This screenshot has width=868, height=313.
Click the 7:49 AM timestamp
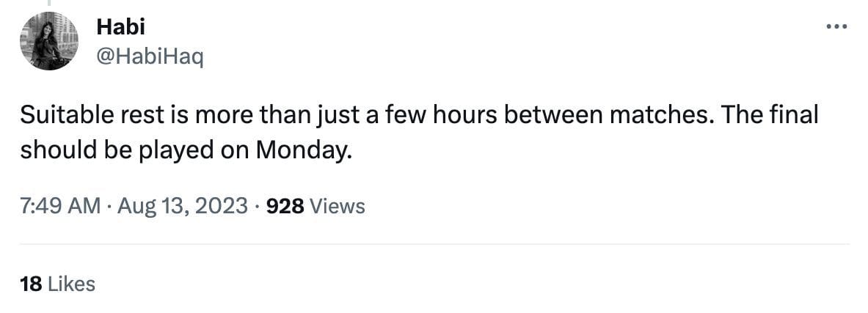(x=60, y=206)
